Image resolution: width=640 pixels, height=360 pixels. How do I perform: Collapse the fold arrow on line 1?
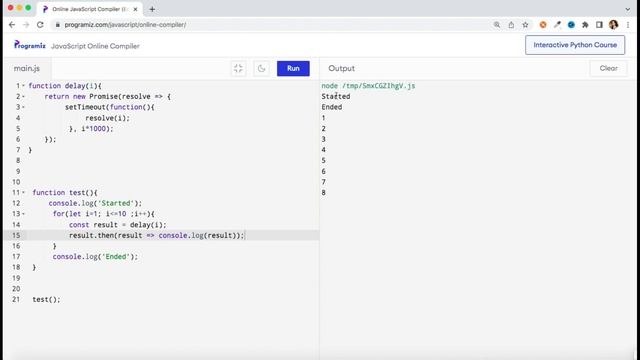23,86
